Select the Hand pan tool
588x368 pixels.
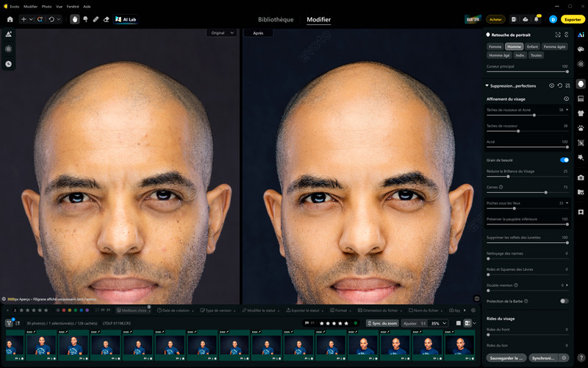coord(75,20)
